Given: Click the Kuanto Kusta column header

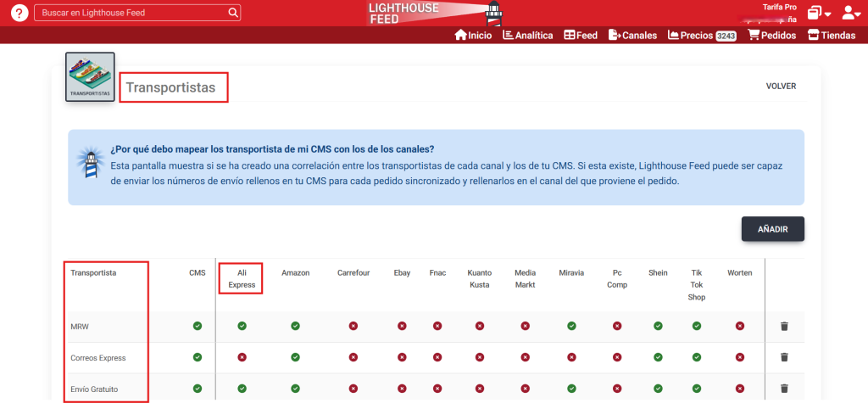Looking at the screenshot, I should tap(480, 279).
